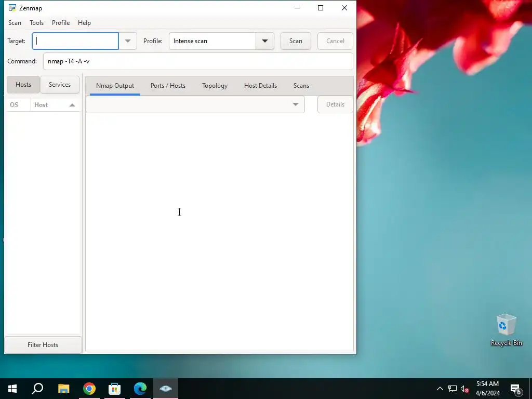Click the Zenmap eye icon in taskbar

click(166, 389)
